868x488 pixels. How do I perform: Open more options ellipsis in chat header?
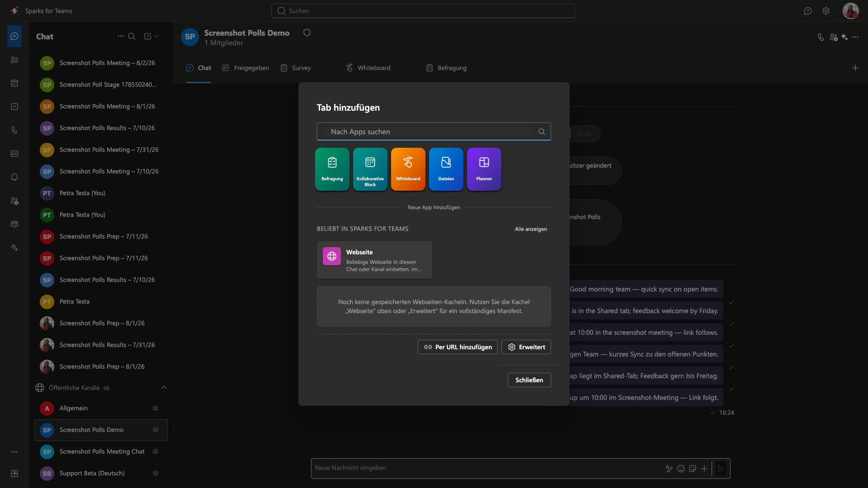tap(855, 37)
